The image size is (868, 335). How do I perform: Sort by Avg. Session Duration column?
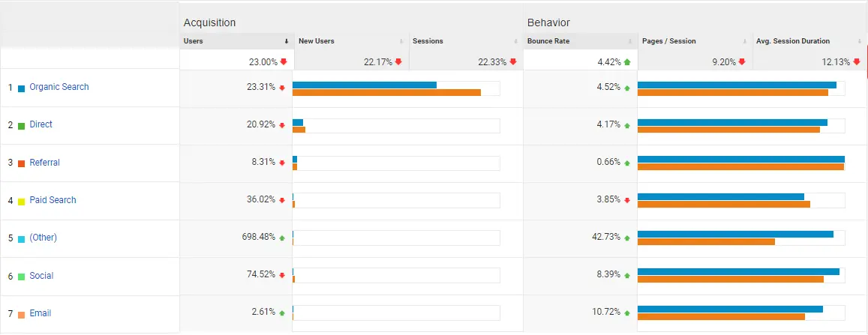(793, 41)
